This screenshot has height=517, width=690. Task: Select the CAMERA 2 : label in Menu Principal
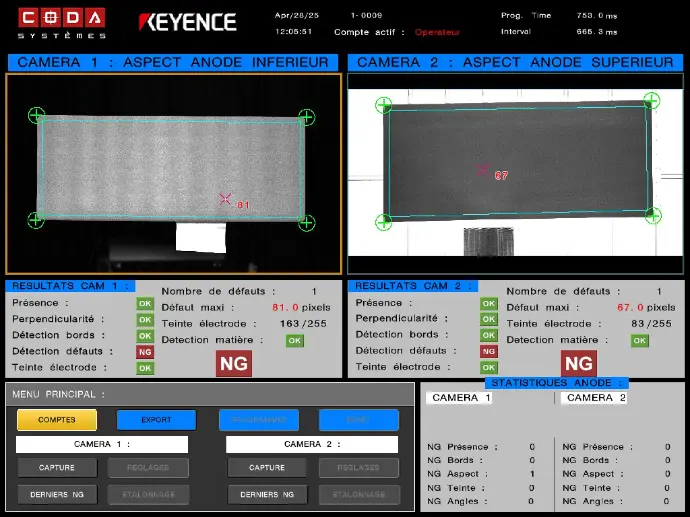pos(312,444)
